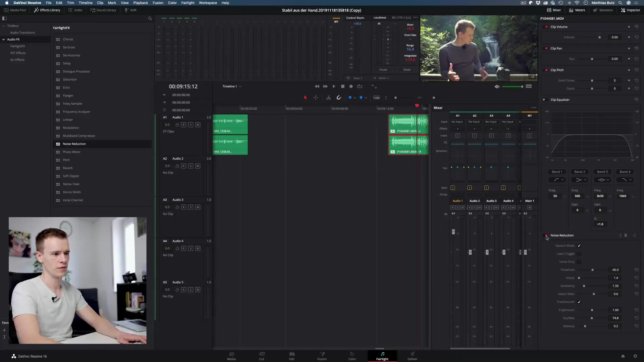Solo the Audio 2 track S button
The width and height of the screenshot is (644, 362).
click(x=191, y=166)
